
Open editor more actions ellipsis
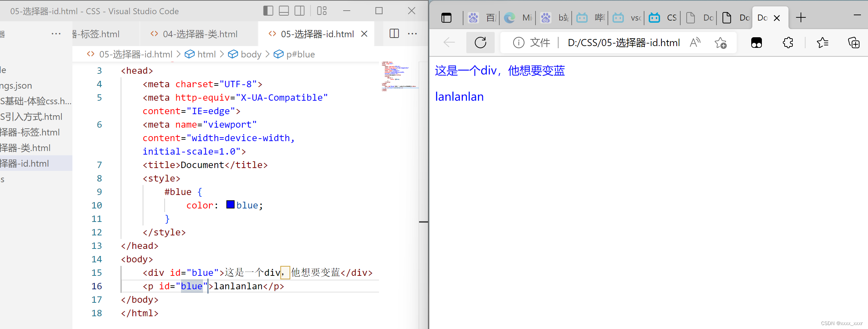click(x=412, y=34)
